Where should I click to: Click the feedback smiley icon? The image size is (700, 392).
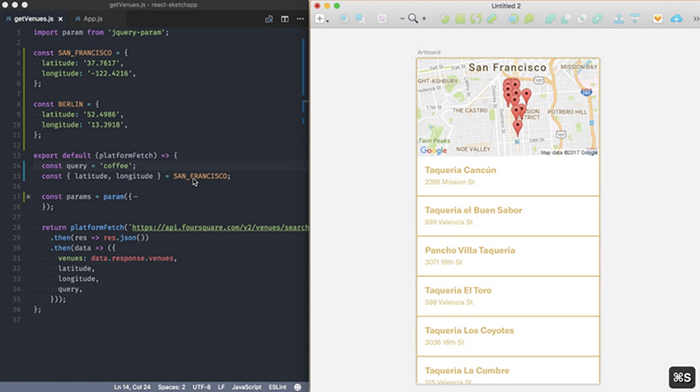coord(298,387)
